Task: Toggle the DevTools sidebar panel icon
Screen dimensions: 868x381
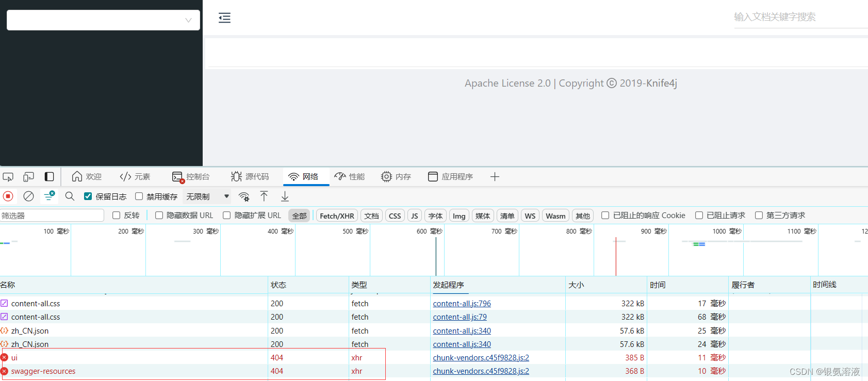Action: [49, 177]
